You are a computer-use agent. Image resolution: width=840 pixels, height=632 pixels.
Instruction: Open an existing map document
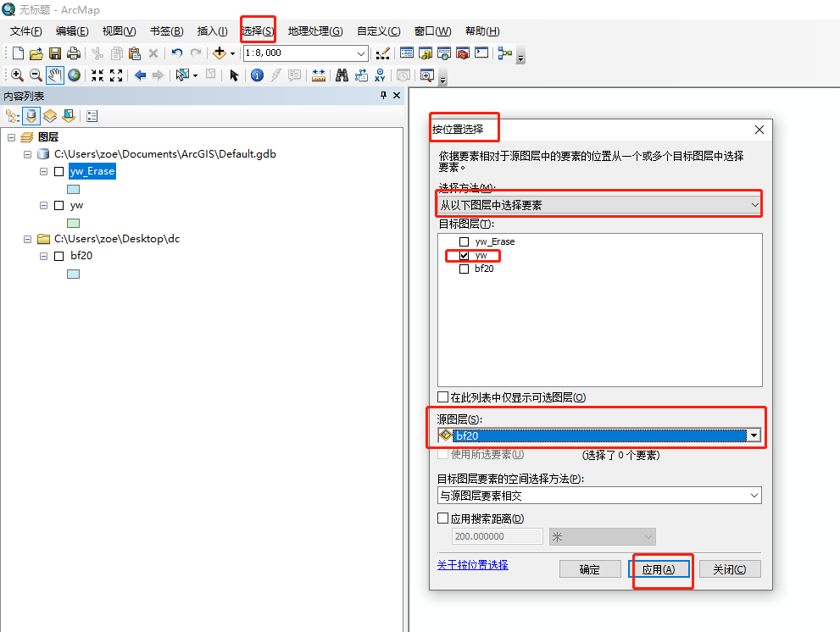pos(36,53)
